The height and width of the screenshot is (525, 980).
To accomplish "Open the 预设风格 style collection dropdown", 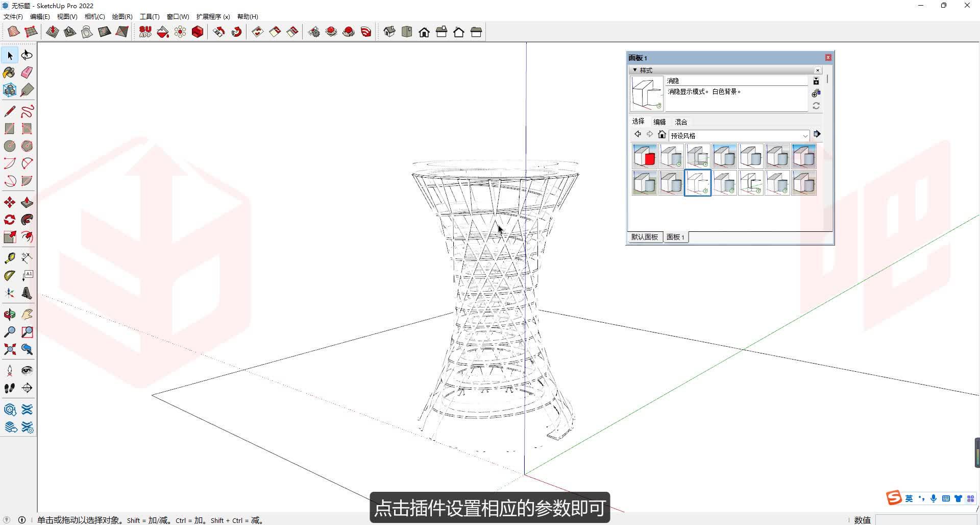I will click(739, 135).
